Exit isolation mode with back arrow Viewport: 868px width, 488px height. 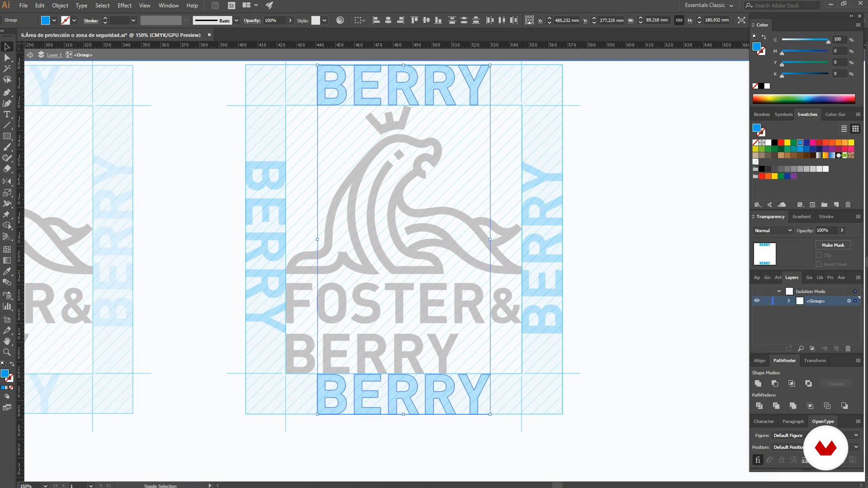click(30, 55)
